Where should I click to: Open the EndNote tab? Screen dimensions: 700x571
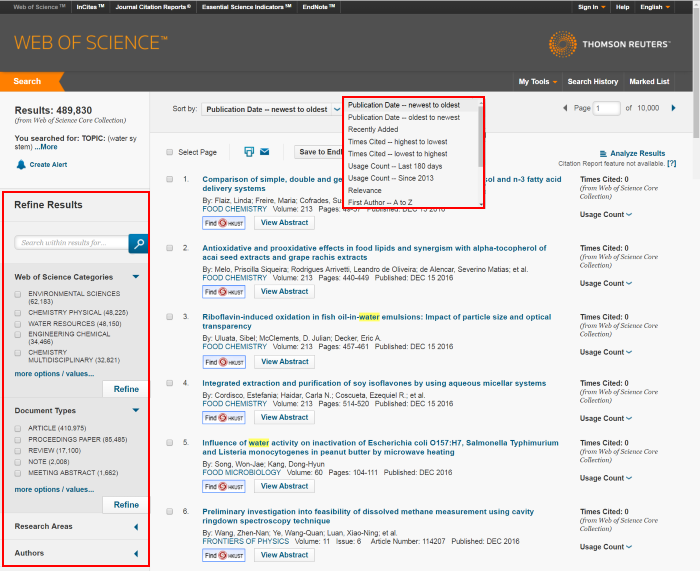click(x=318, y=7)
